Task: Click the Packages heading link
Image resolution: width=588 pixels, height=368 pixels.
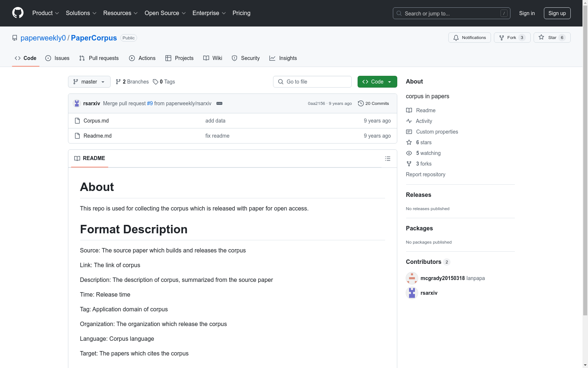Action: click(419, 229)
